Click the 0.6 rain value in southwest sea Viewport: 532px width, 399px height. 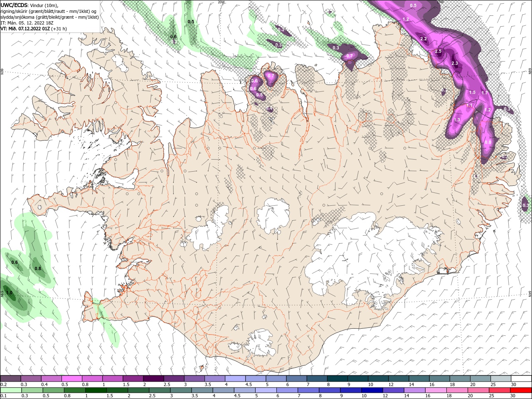point(15,262)
